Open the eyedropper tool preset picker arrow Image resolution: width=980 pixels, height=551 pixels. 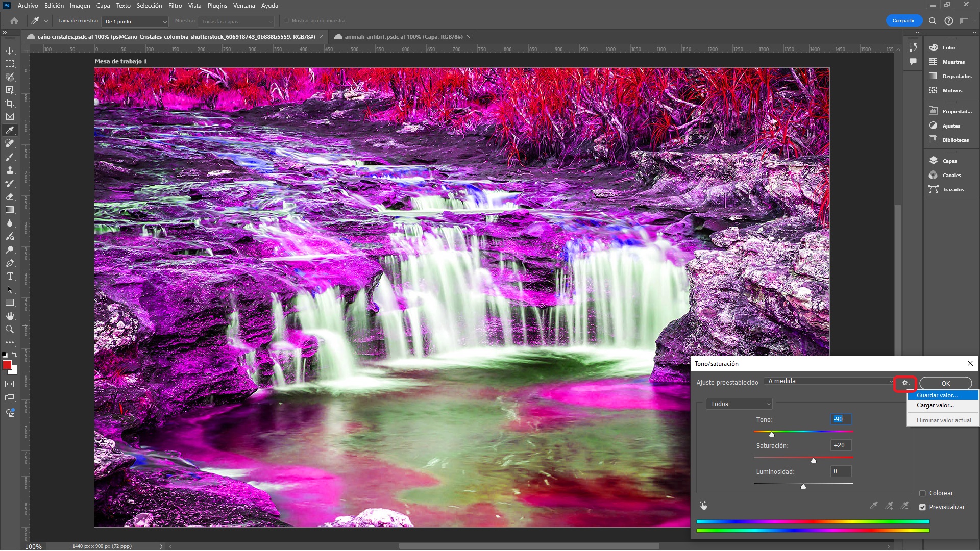point(46,21)
